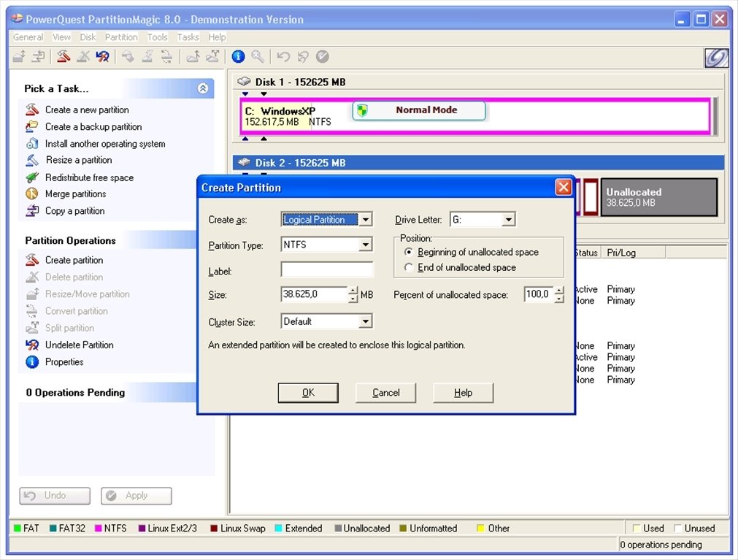Click the Undo last change toolbar icon
Screen dimensions: 738x560
283,57
